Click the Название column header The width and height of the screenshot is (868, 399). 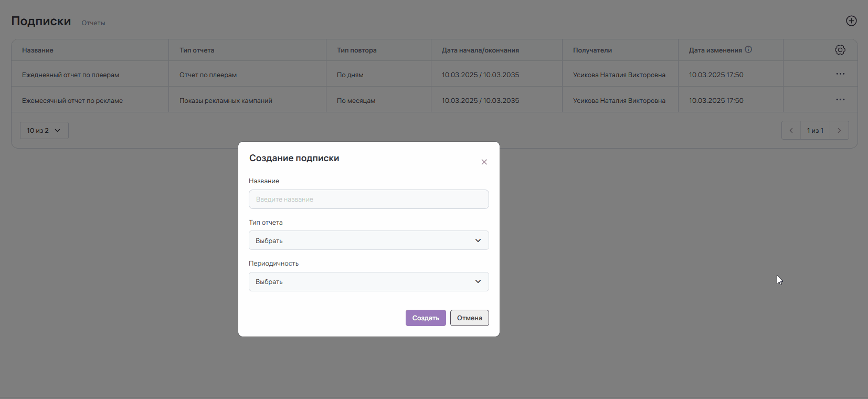point(38,50)
